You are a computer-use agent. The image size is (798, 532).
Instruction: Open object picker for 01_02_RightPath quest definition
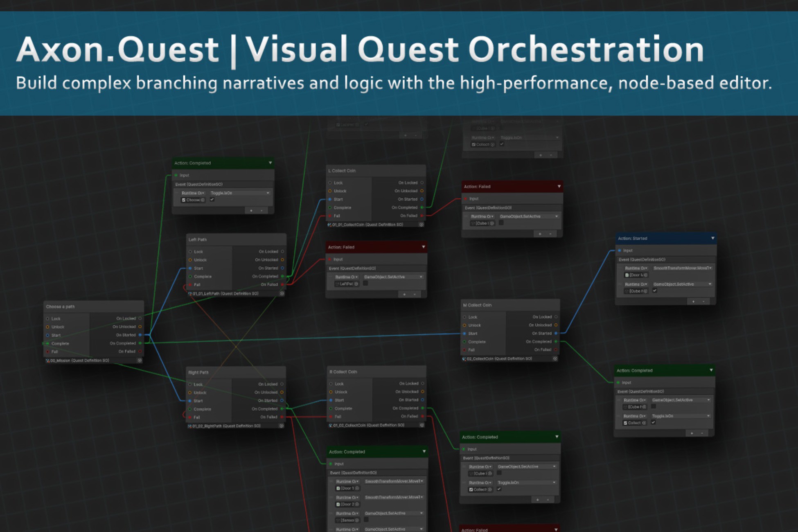pos(282,426)
